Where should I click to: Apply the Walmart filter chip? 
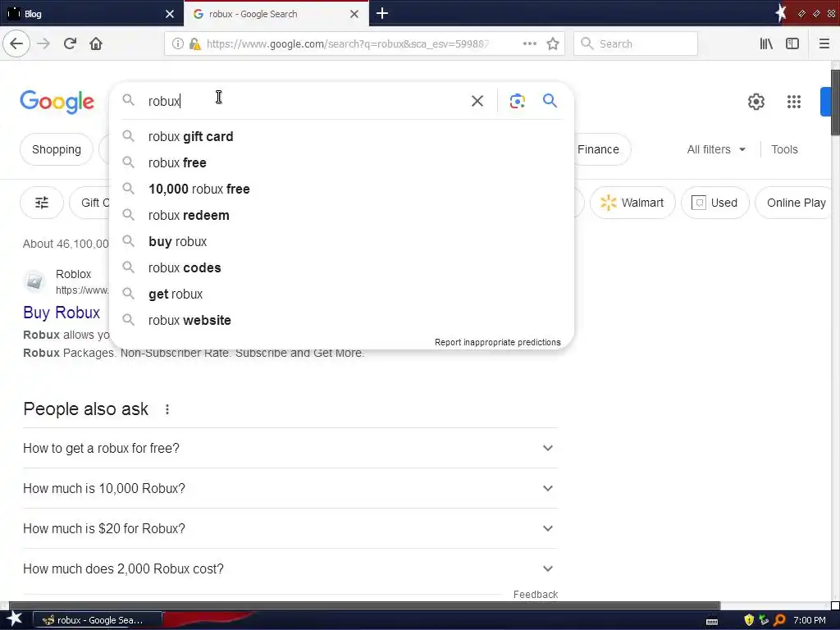point(632,203)
